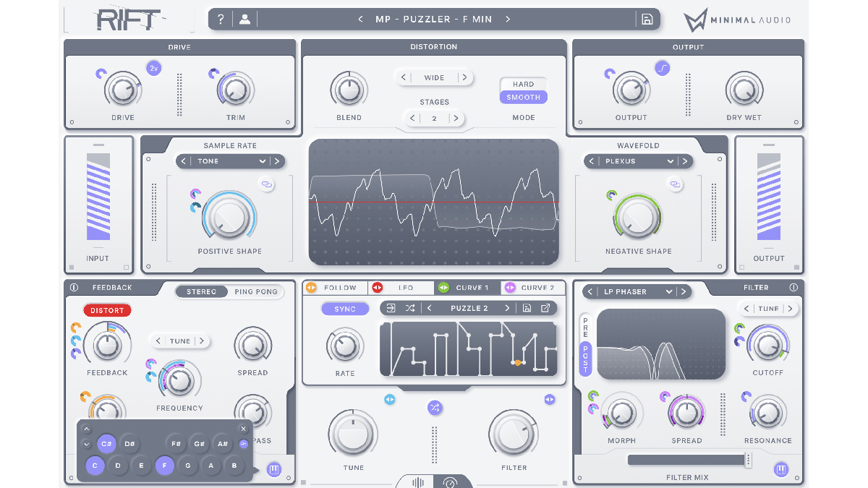Screen dimensions: 868x488
Task: Select note G in the keyboard popup
Action: 187,466
